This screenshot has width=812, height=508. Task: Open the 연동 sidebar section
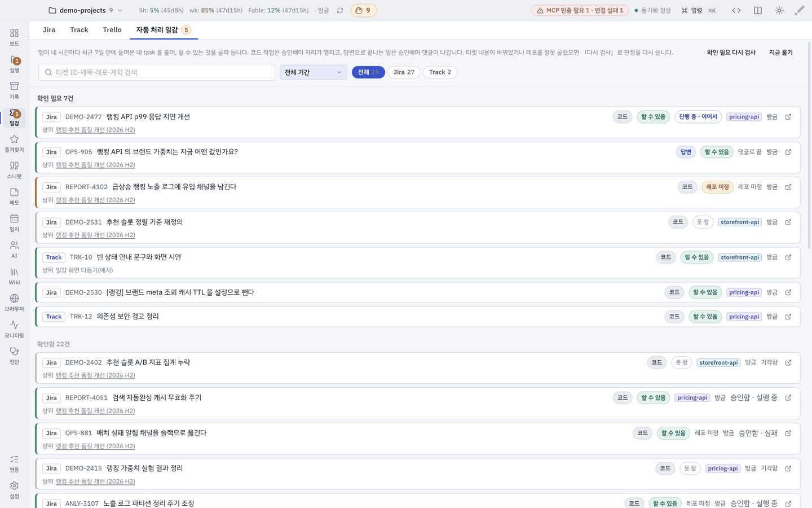point(14,463)
